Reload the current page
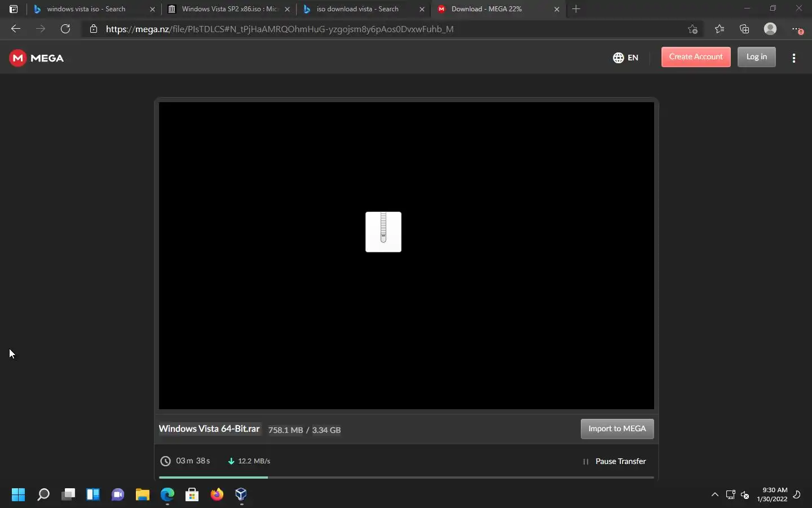This screenshot has width=812, height=508. point(65,29)
